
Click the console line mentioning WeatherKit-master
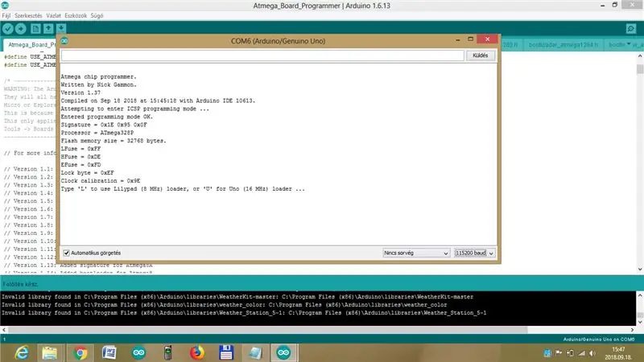tap(237, 297)
